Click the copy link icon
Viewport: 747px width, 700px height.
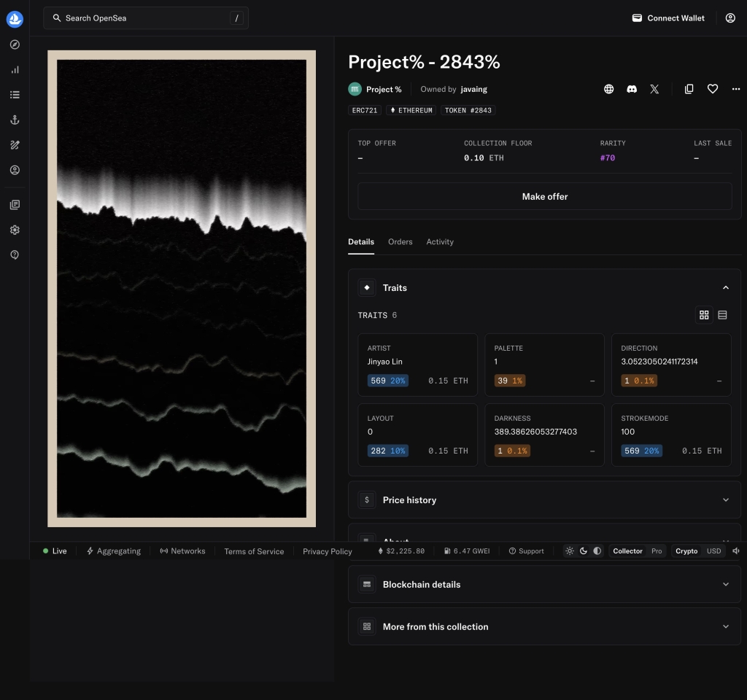tap(689, 89)
